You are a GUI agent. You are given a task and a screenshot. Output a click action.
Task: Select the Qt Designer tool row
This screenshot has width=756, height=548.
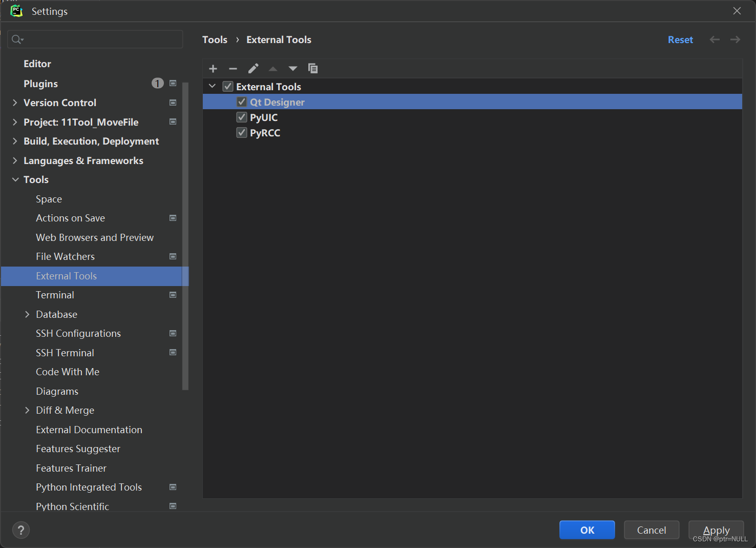[472, 102]
